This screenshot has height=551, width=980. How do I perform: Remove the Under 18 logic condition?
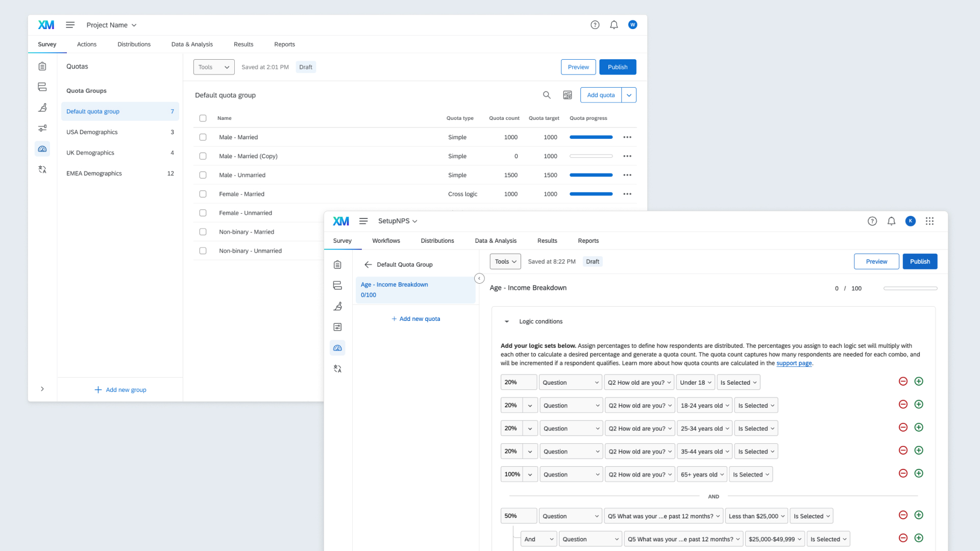pos(903,382)
